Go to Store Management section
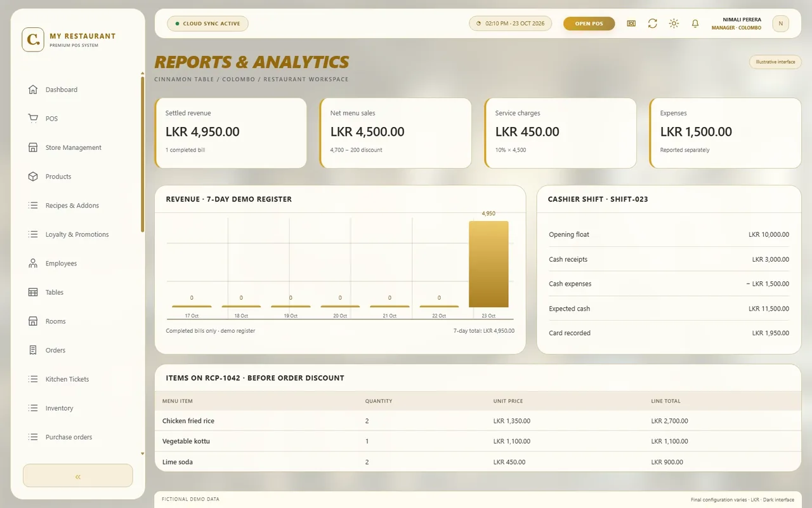This screenshot has height=508, width=812. (x=78, y=147)
